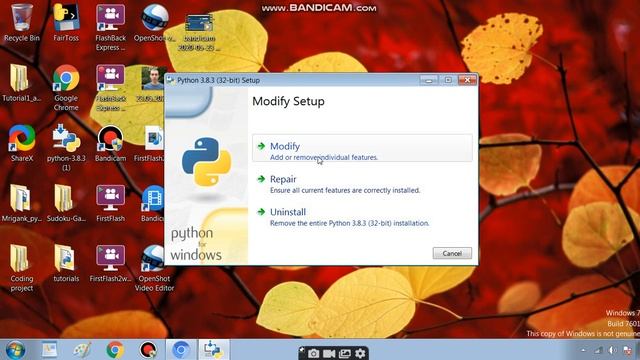Image resolution: width=640 pixels, height=360 pixels.
Task: Click the Bandicam overlay screenshot camera icon
Action: click(x=313, y=353)
